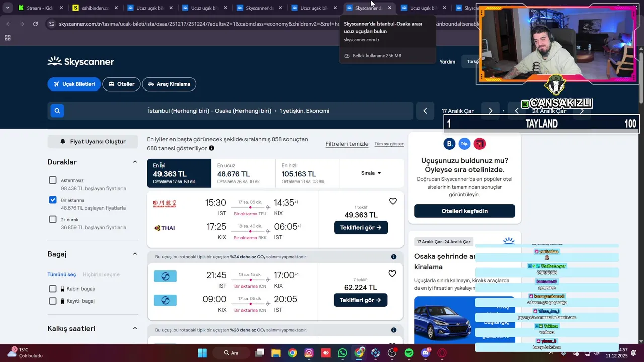Screen dimensions: 644x362
Task: Reload the page in the browser
Action: [35, 24]
